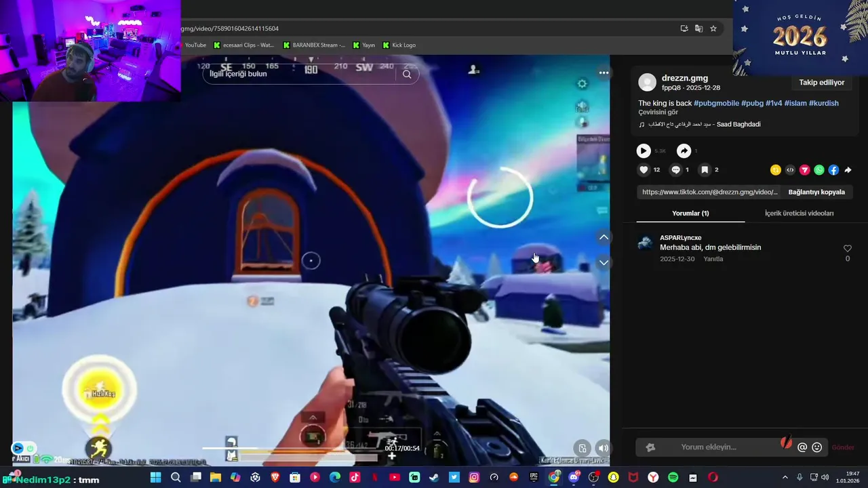Open the 'Kick Logo' bookmark
Screen dimensions: 868x488
399,45
